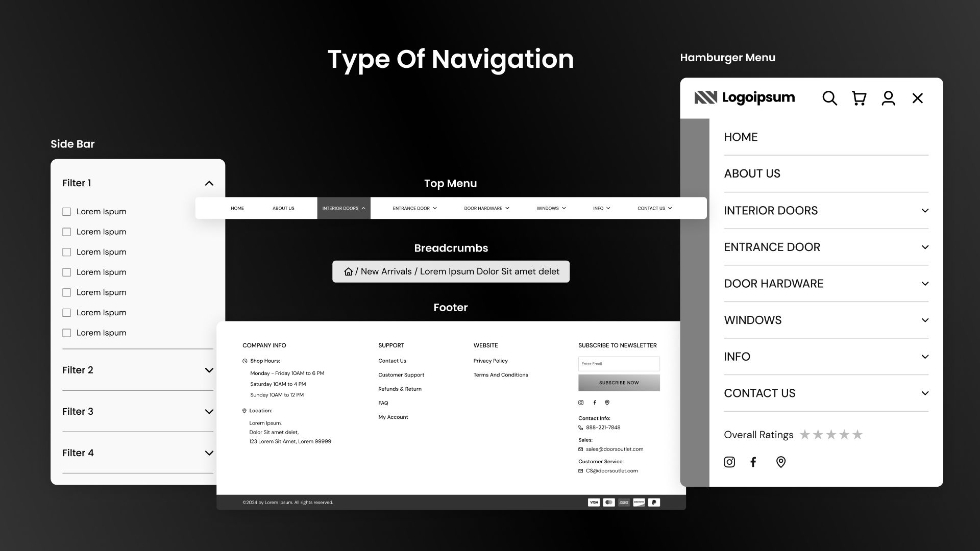Click the Enter Email input field

pyautogui.click(x=619, y=364)
